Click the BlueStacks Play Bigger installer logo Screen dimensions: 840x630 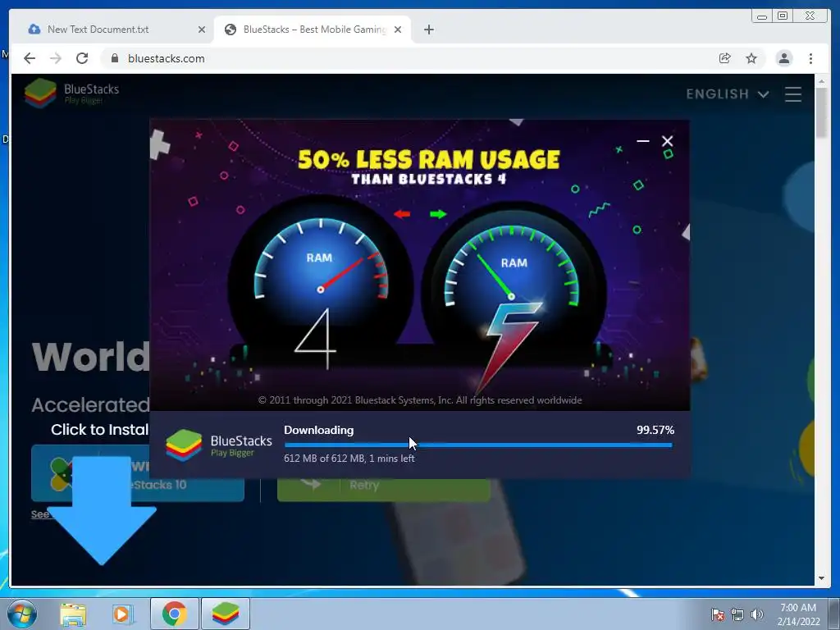tap(218, 445)
